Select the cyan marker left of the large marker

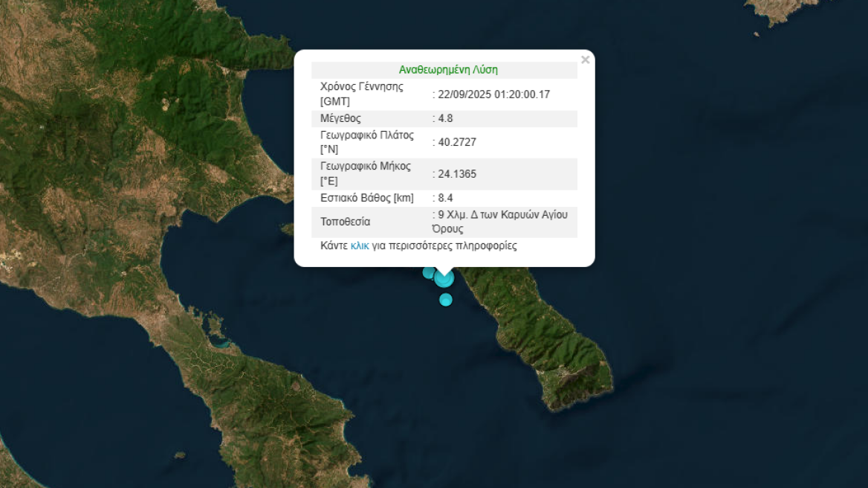[429, 272]
